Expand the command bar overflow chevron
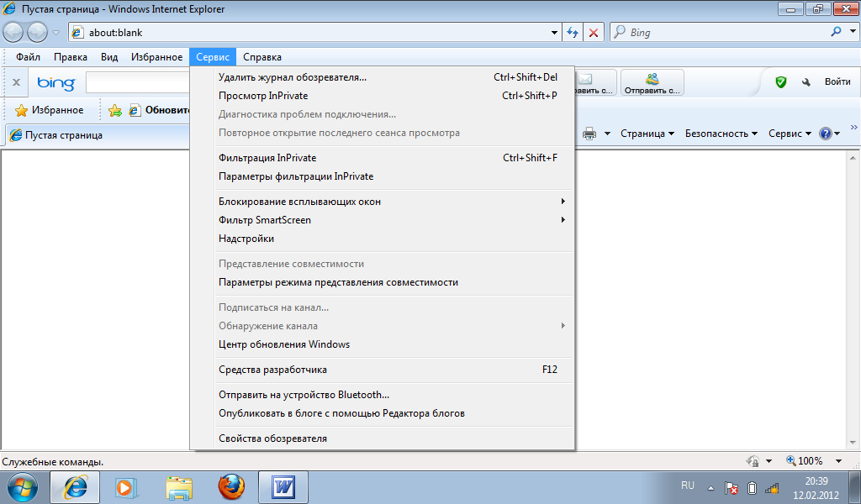The width and height of the screenshot is (861, 504). point(854,127)
